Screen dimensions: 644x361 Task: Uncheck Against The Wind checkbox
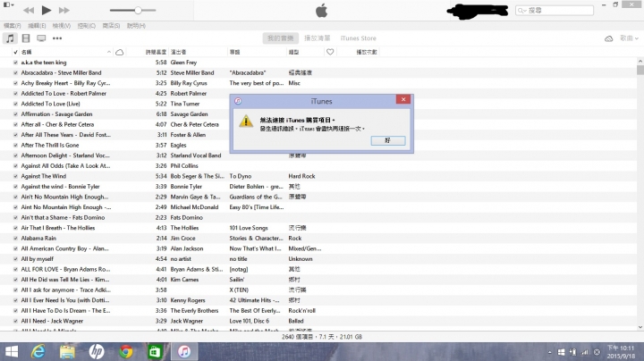point(15,176)
